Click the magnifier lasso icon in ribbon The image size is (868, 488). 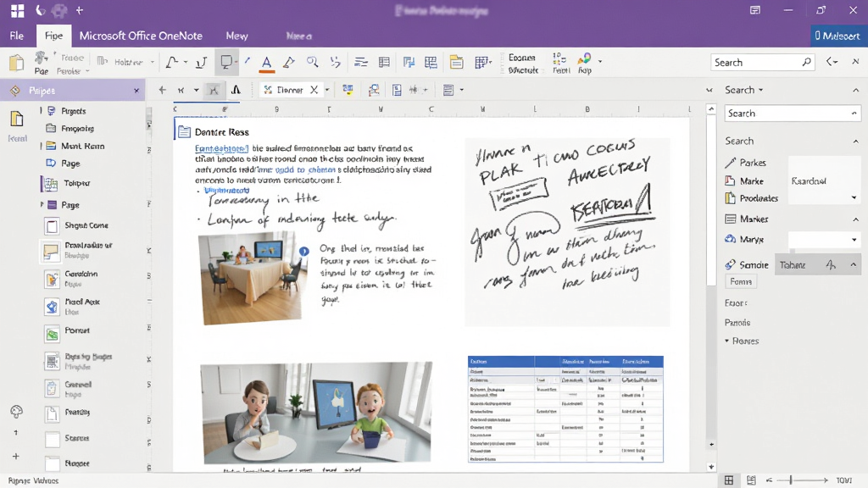pyautogui.click(x=313, y=62)
